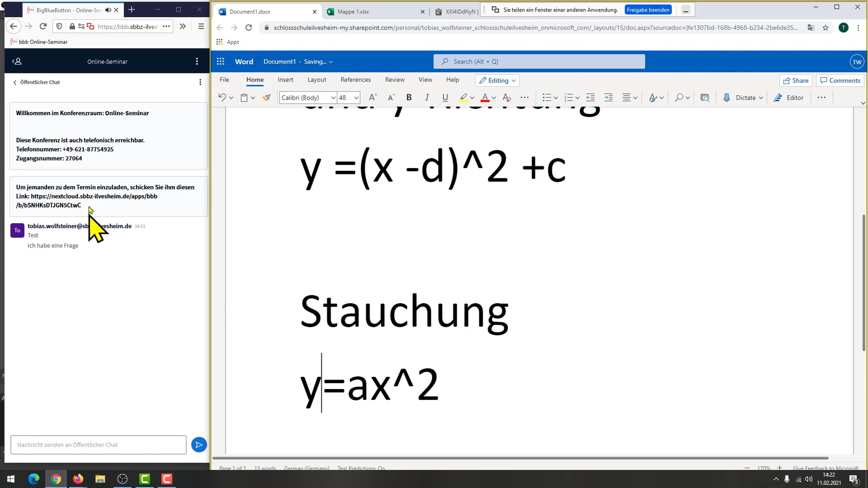The height and width of the screenshot is (488, 868).
Task: Open the Find magnifier tool
Action: (679, 98)
